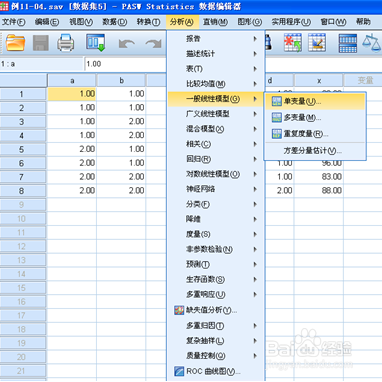This screenshot has height=382, width=382.
Task: Open the 数据(D) menu
Action: (115, 22)
